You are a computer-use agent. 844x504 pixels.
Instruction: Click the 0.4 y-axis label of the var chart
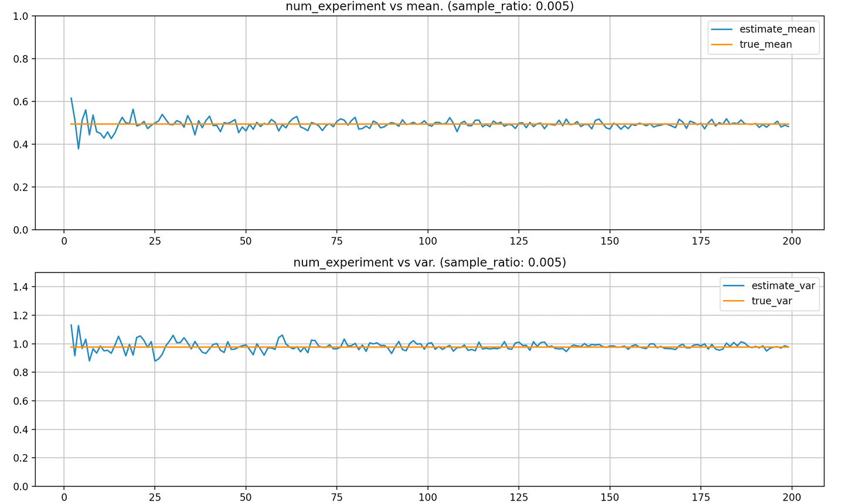(21, 430)
